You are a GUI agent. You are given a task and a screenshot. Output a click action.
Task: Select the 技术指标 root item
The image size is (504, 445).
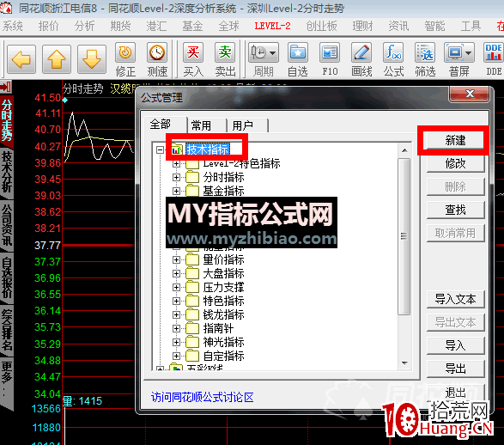208,149
